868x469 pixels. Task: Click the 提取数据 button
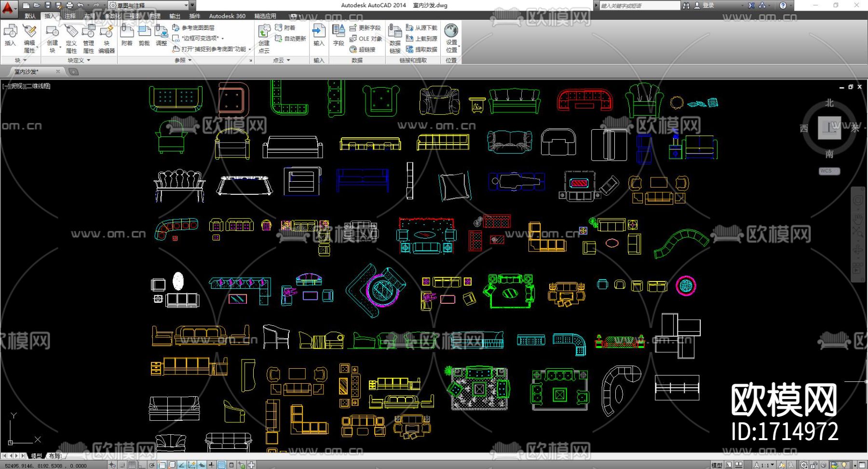(x=421, y=49)
